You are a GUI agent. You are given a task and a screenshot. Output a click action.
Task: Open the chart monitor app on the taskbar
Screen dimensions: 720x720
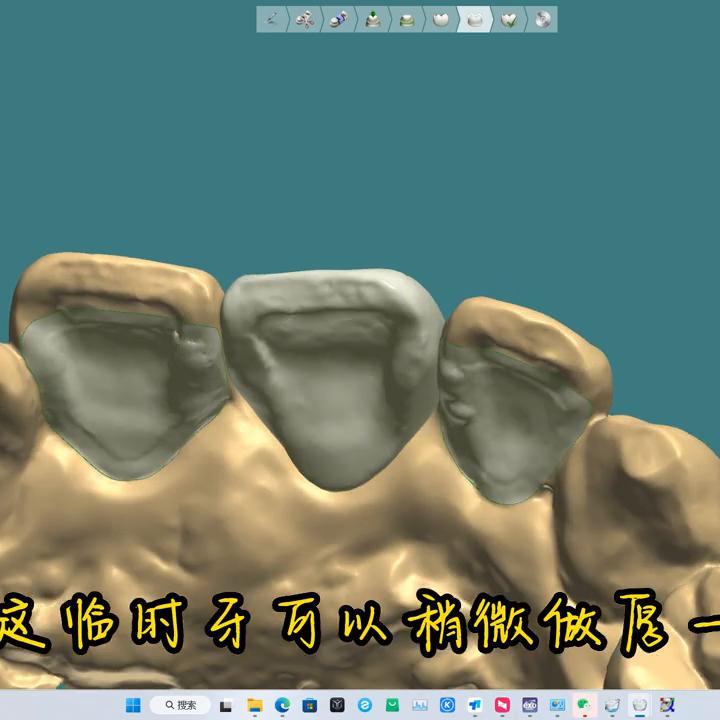pyautogui.click(x=420, y=704)
